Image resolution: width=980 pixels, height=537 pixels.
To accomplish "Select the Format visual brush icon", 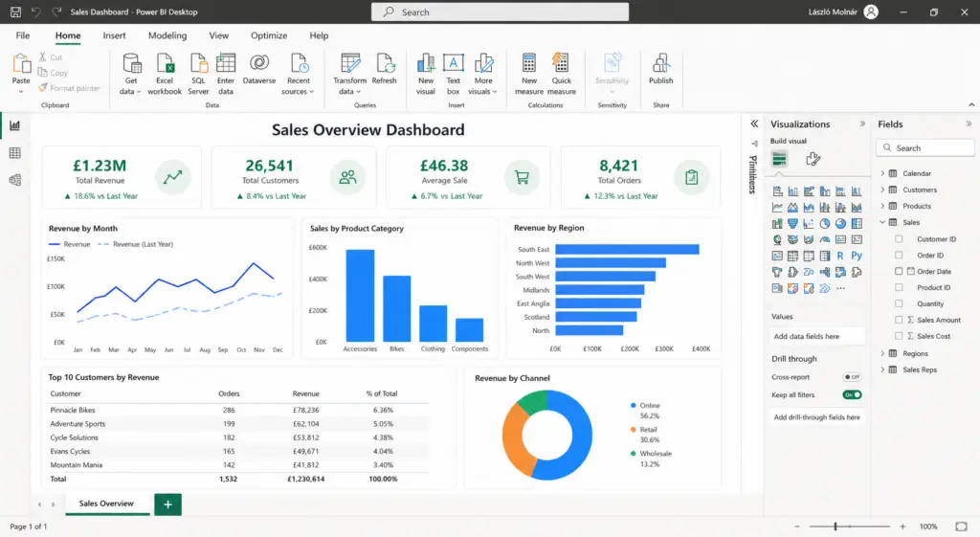I will (x=813, y=159).
